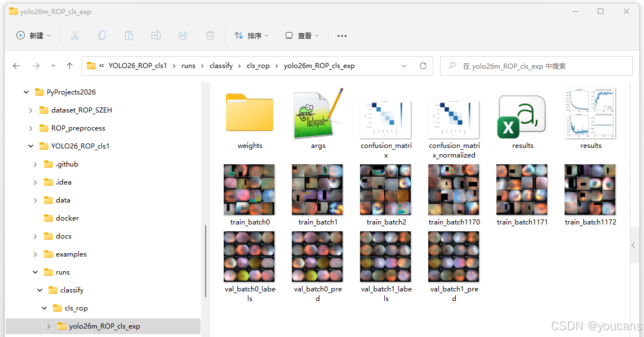The height and width of the screenshot is (337, 644).
Task: Expand the yolo26m_ROP_cls_exp tree node
Action: (49, 326)
